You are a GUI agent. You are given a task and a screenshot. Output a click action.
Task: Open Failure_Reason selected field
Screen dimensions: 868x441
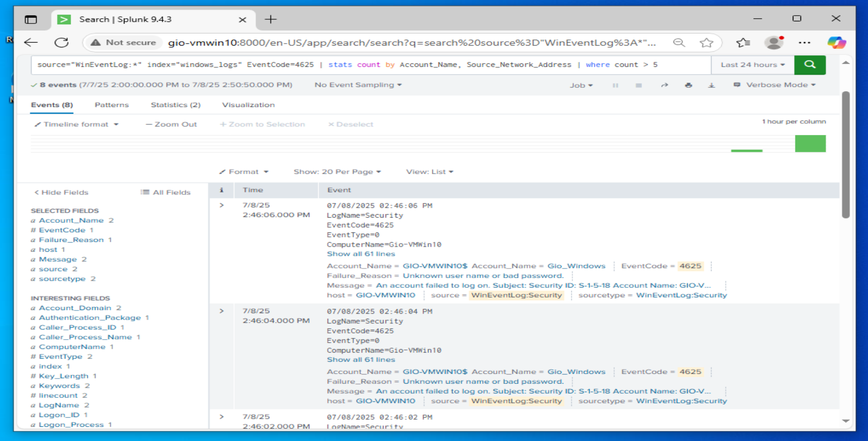tap(71, 240)
